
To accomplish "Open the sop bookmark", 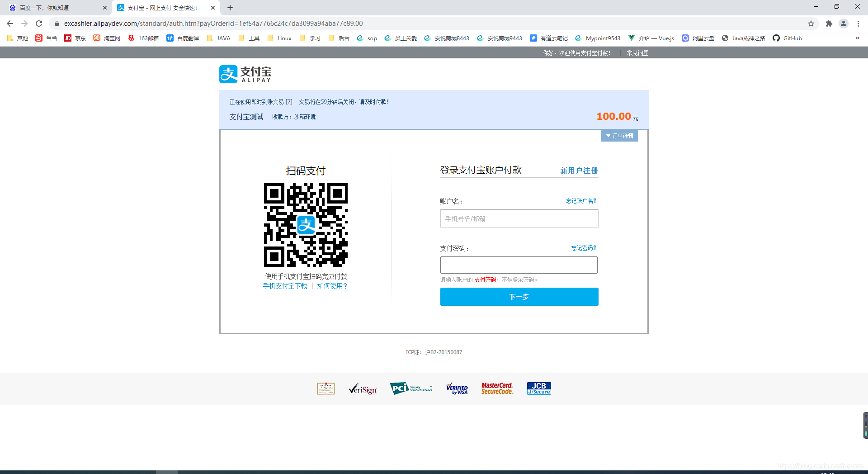I will [x=367, y=38].
